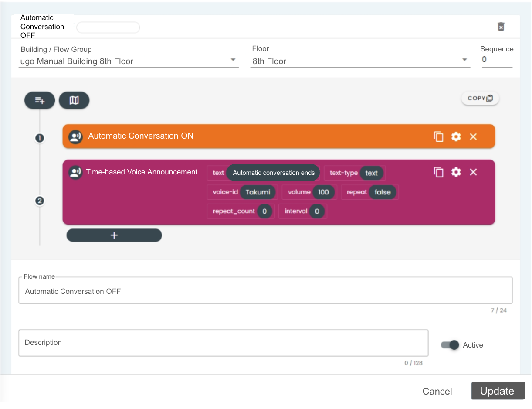
Task: Focus the Sequence number field
Action: 497,60
